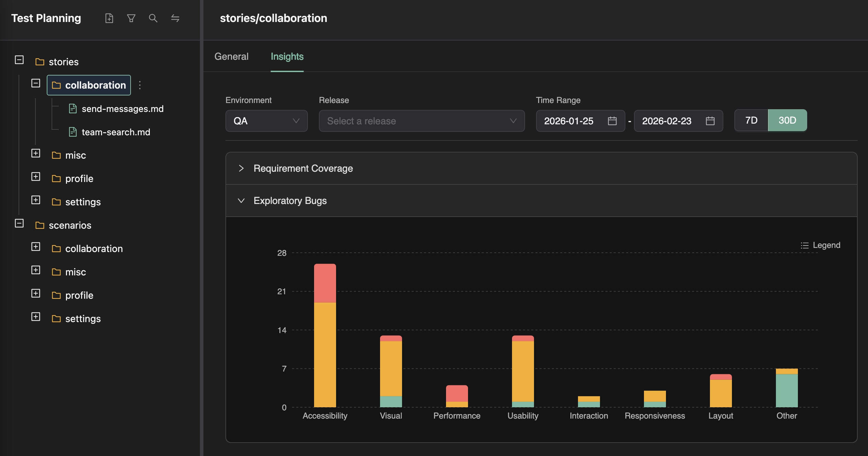The image size is (868, 456).
Task: Click the new file icon in sidebar header
Action: (109, 18)
